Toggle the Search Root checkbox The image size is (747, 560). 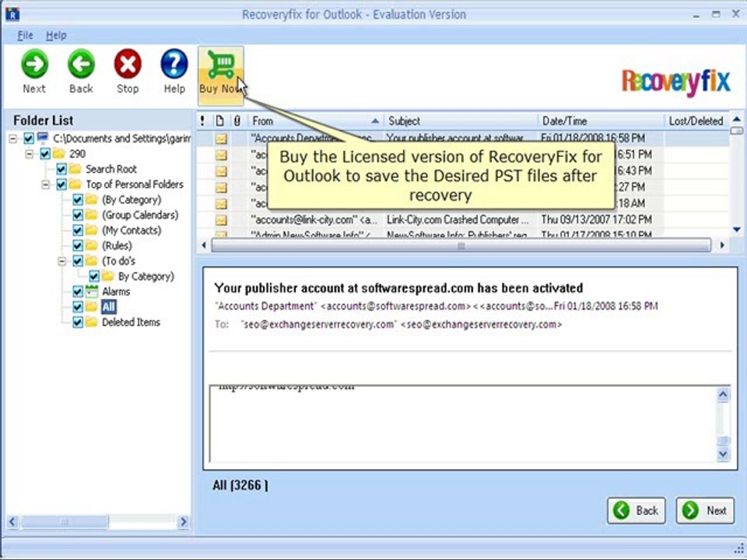pos(61,169)
